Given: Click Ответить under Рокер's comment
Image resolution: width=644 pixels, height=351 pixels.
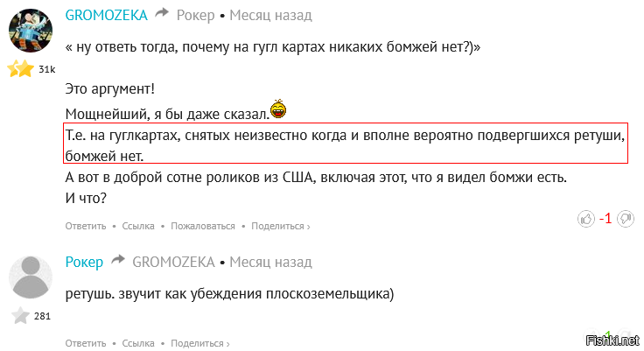Looking at the screenshot, I should coord(86,343).
